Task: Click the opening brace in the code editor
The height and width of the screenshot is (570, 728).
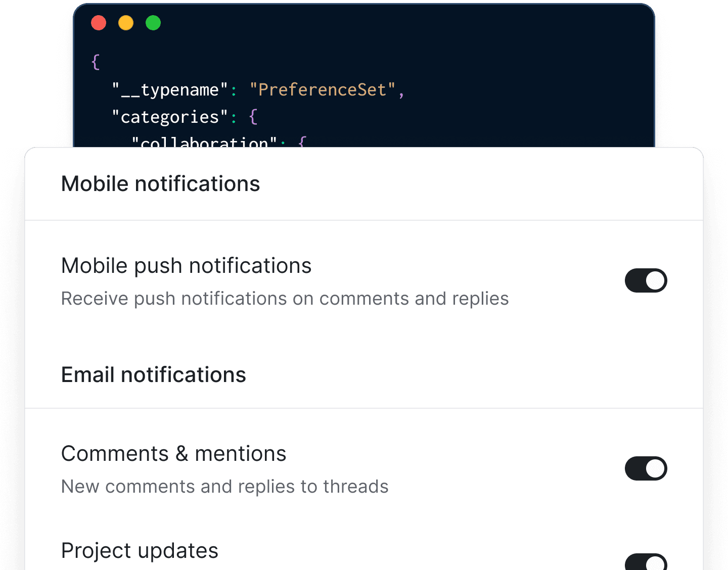Action: (95, 61)
